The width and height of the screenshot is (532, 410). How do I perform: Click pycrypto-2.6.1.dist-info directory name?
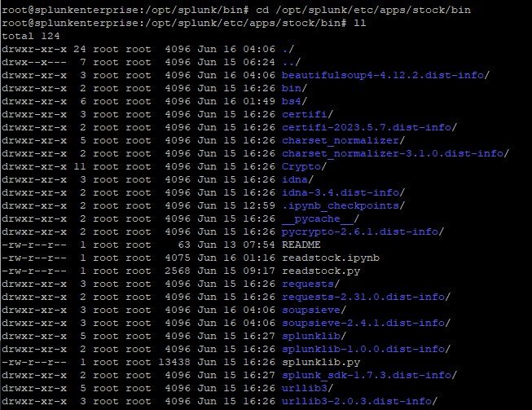[363, 231]
